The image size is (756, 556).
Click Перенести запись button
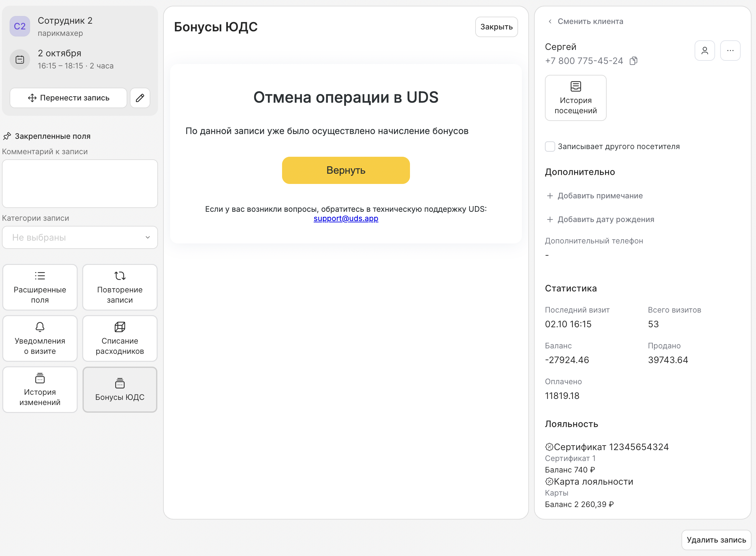(x=68, y=98)
